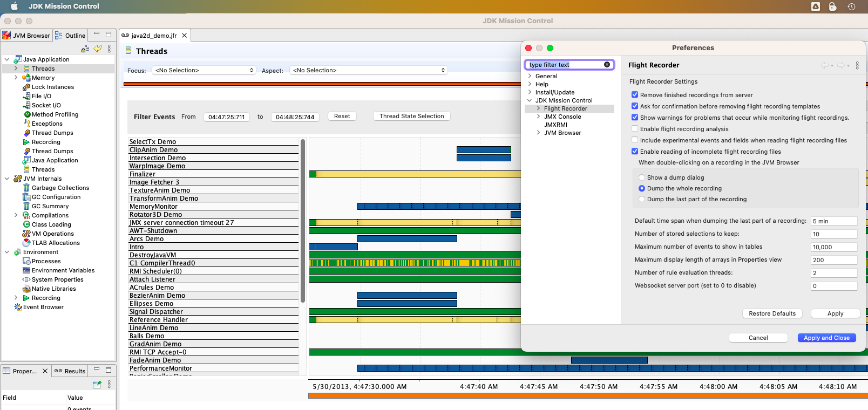Click the Reset filter button
This screenshot has width=868, height=410.
[342, 116]
